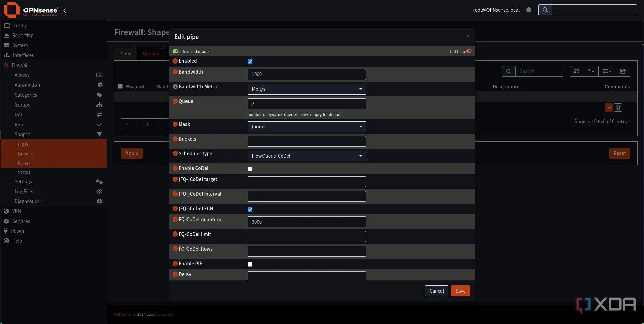This screenshot has height=324, width=644.
Task: Check the Enable CoDel checkbox
Action: [x=250, y=169]
